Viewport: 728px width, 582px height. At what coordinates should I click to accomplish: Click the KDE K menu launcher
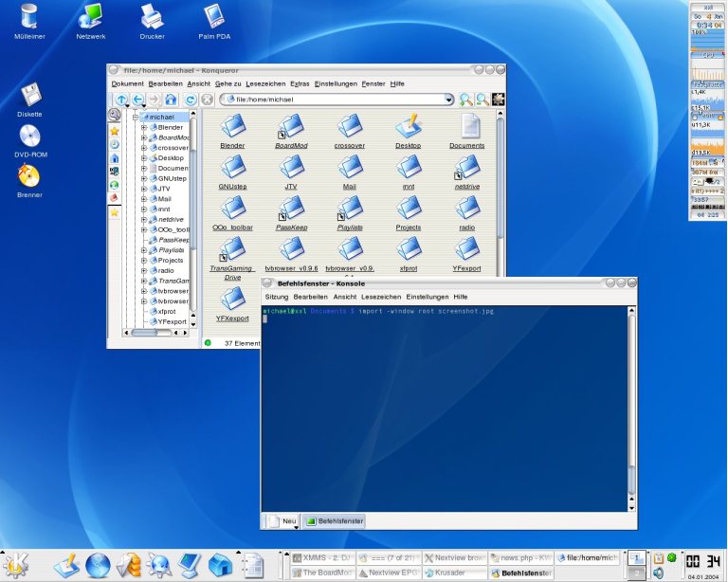pyautogui.click(x=17, y=564)
